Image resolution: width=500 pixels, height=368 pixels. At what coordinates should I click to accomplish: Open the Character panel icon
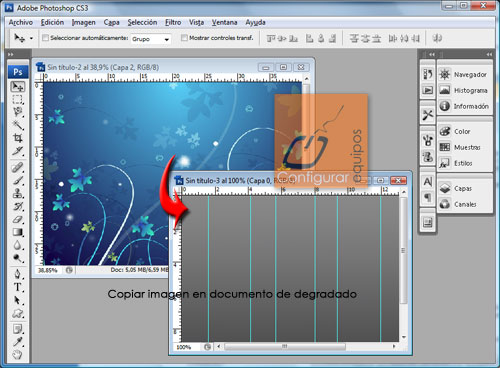(x=428, y=182)
